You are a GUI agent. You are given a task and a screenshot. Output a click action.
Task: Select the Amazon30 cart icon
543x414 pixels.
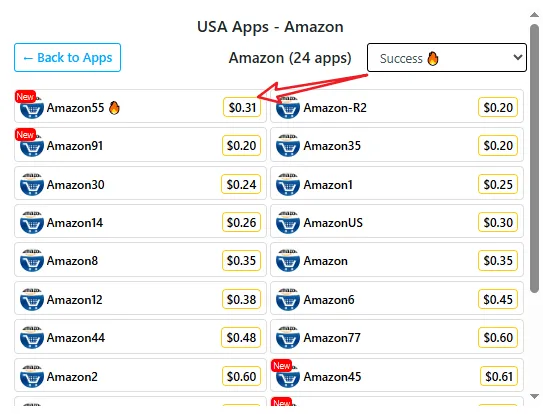tap(32, 184)
